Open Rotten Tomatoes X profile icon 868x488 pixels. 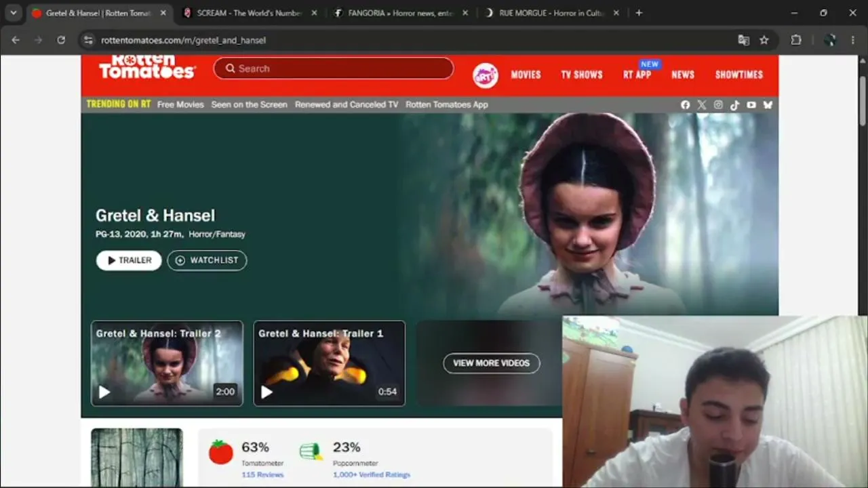(702, 104)
